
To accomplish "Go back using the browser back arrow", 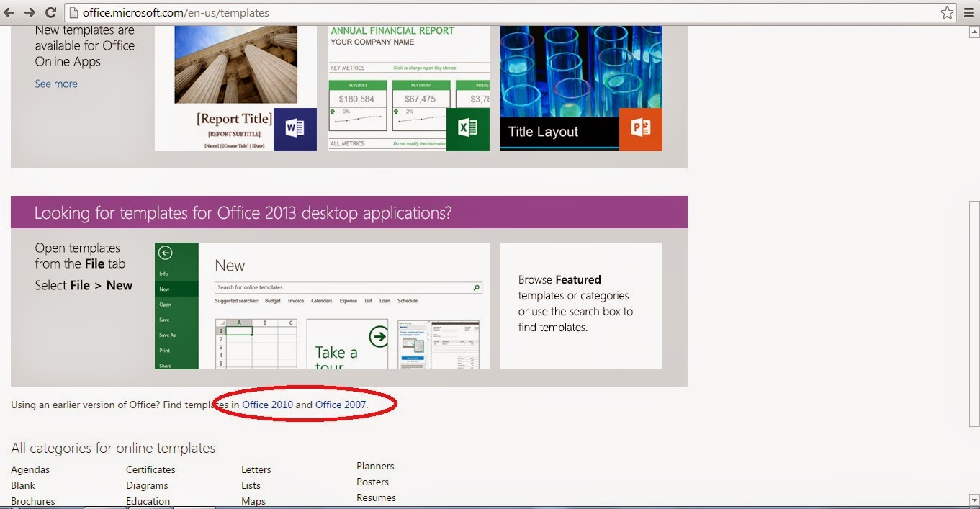I will [9, 12].
